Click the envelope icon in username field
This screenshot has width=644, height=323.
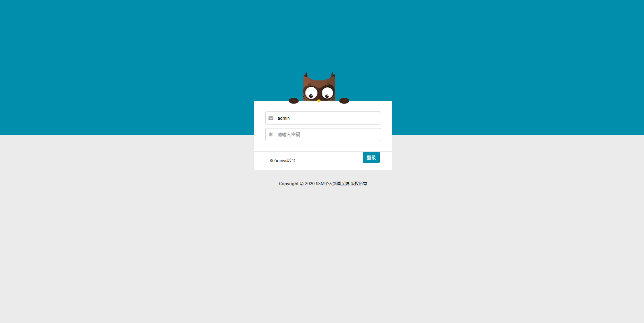[271, 118]
